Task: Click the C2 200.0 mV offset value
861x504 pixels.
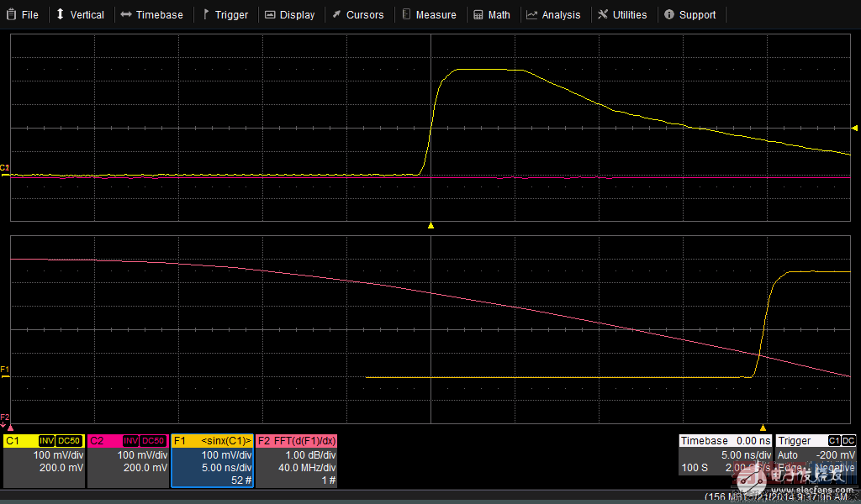Action: click(x=145, y=468)
